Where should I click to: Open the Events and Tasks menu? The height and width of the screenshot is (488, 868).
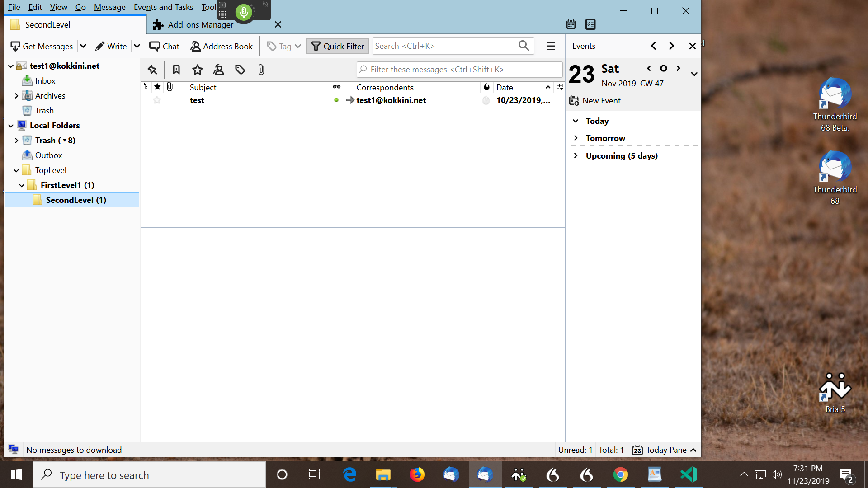pyautogui.click(x=163, y=7)
